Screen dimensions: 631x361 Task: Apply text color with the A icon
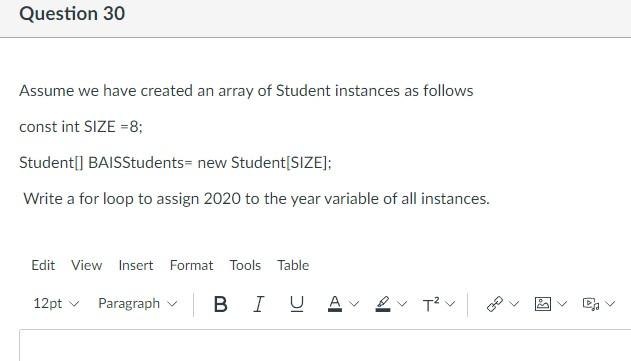click(335, 304)
